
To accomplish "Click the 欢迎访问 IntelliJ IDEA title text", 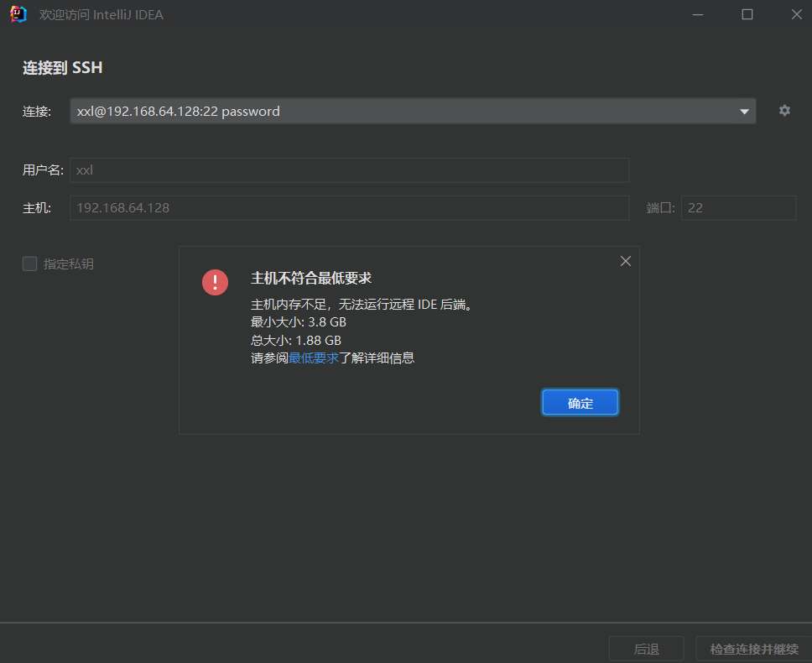I will (101, 15).
